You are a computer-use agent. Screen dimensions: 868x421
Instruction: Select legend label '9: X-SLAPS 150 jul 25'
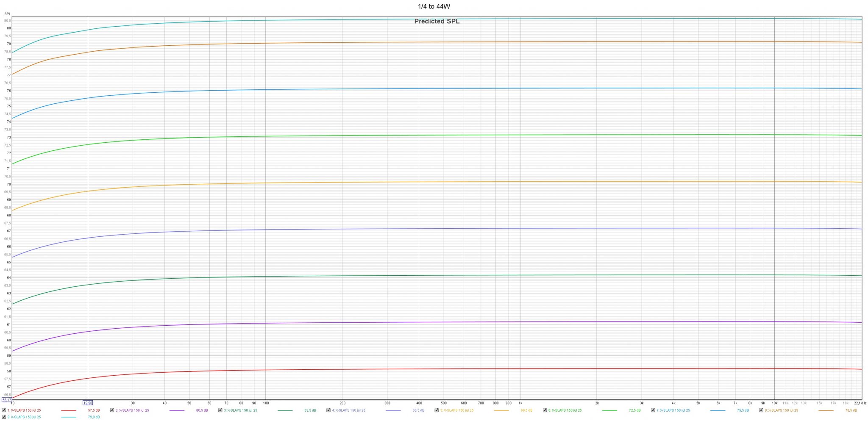click(24, 417)
